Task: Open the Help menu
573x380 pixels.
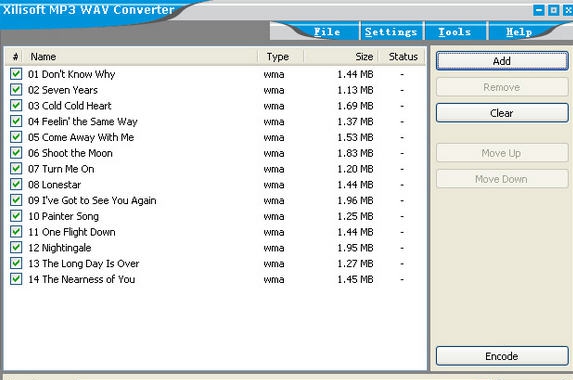Action: click(519, 32)
